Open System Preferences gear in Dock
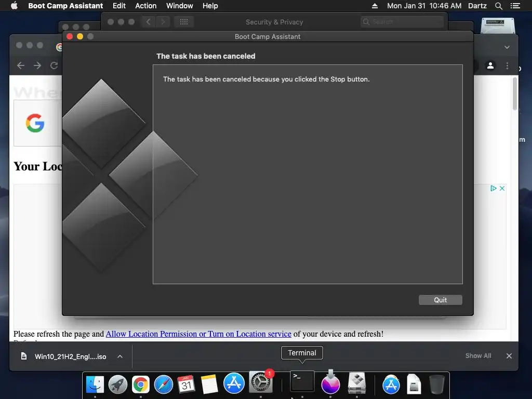 click(261, 382)
